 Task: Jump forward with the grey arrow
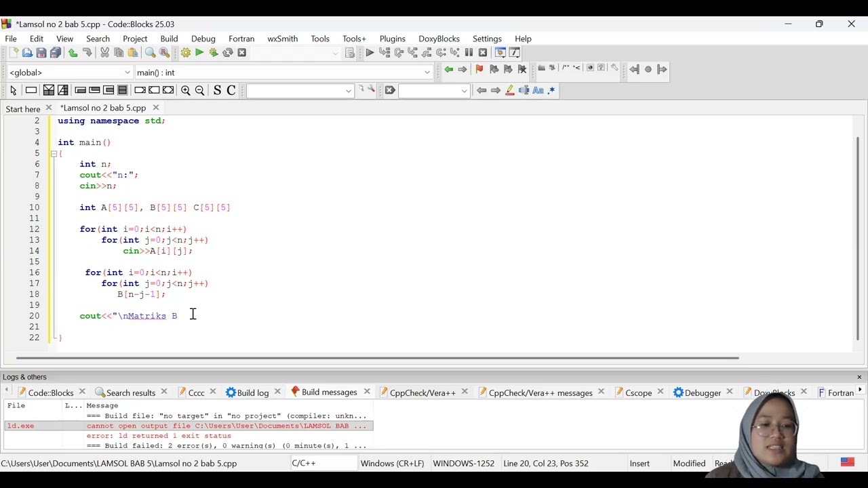coord(462,69)
